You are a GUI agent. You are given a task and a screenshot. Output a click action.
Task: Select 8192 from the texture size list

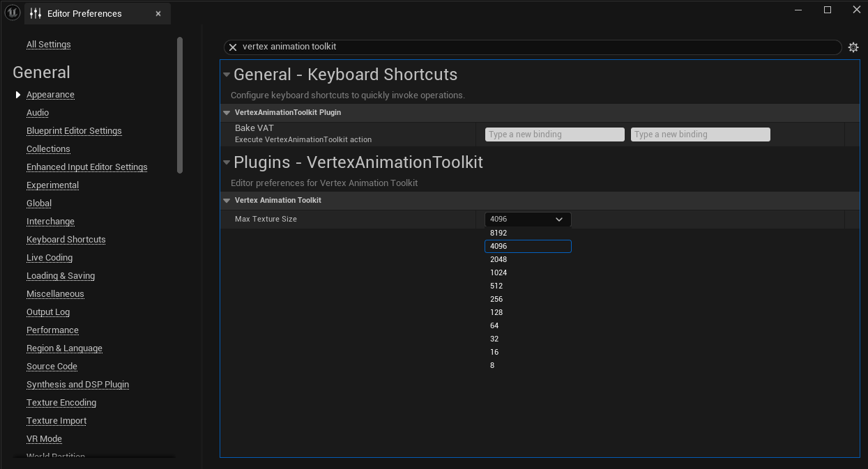point(528,233)
